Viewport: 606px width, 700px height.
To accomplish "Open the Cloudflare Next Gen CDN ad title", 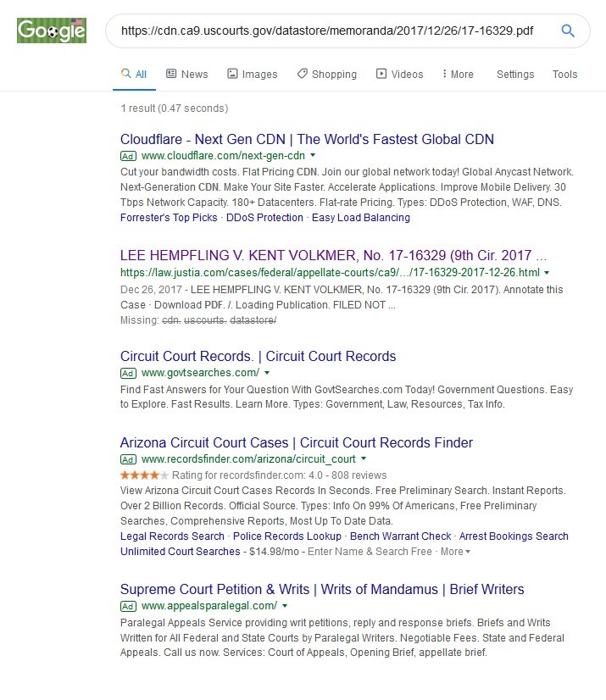I will point(307,139).
